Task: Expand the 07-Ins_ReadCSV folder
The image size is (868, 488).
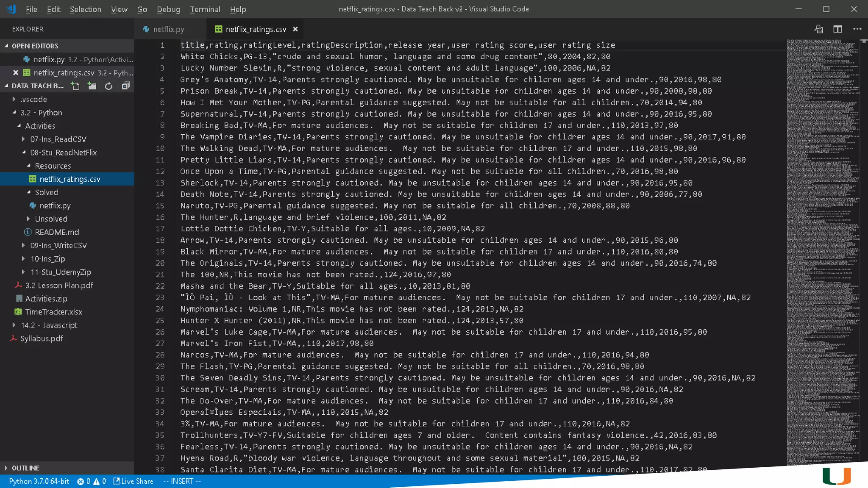Action: (58, 139)
